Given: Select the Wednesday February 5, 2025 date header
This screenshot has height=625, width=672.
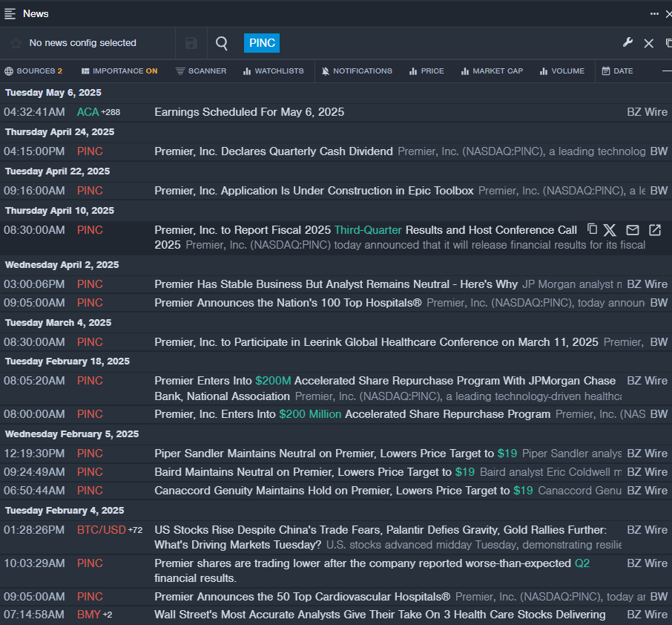Looking at the screenshot, I should click(x=72, y=434).
